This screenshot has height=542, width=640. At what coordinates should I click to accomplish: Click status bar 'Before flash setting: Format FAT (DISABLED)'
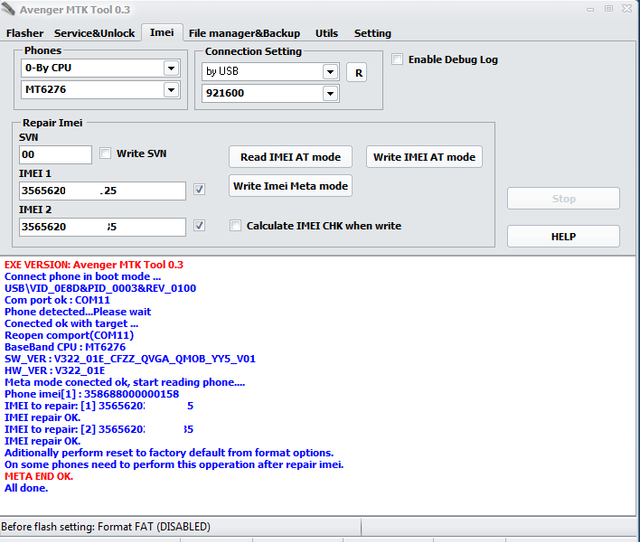pyautogui.click(x=106, y=527)
